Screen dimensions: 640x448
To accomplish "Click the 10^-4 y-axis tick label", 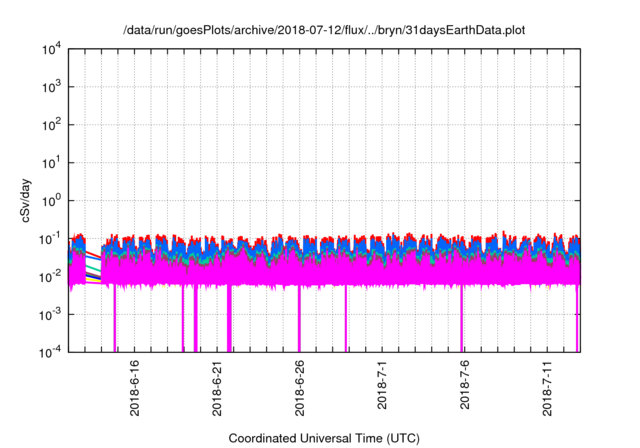I will [50, 353].
